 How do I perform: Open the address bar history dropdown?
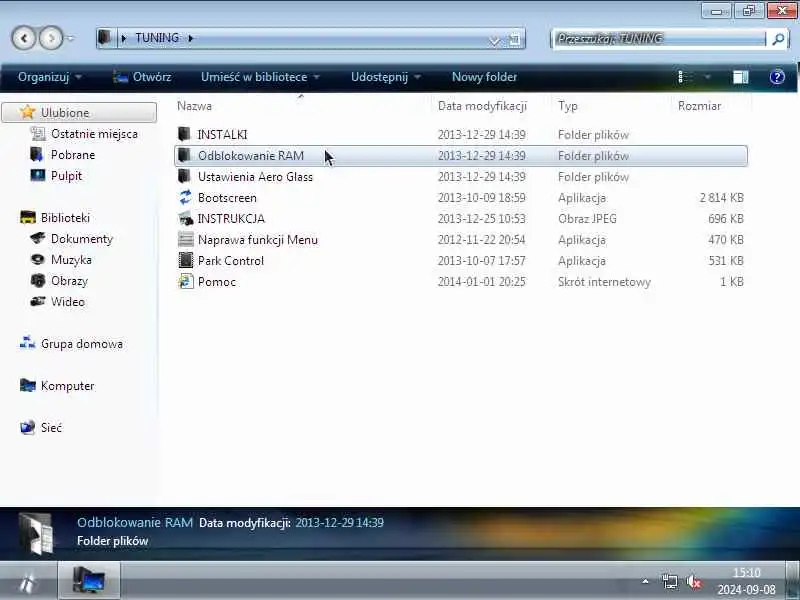pyautogui.click(x=494, y=40)
